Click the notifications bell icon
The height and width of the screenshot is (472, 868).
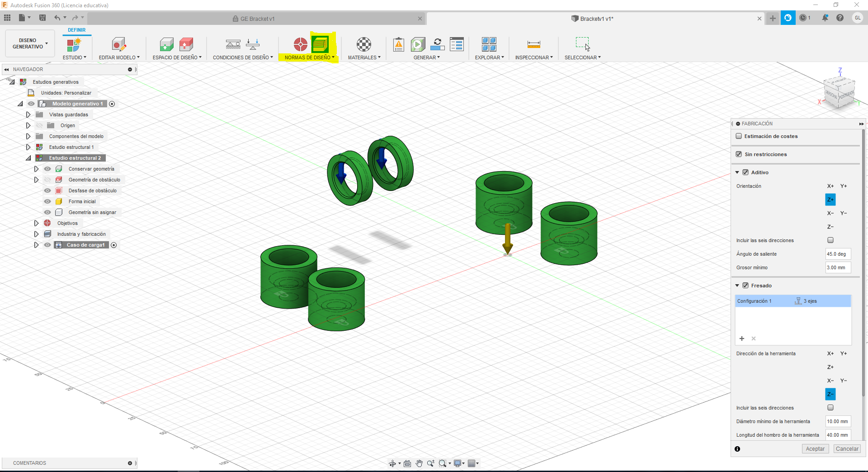[825, 18]
